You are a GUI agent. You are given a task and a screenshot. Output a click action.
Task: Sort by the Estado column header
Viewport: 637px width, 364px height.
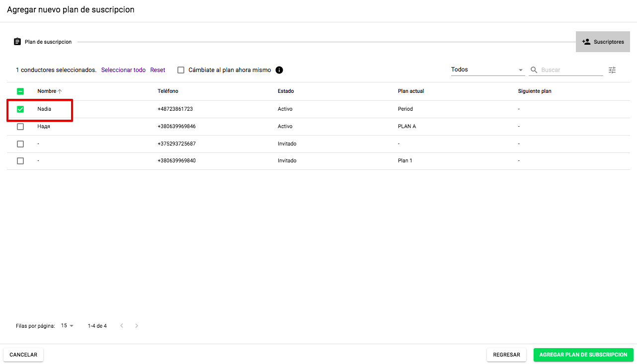point(286,91)
